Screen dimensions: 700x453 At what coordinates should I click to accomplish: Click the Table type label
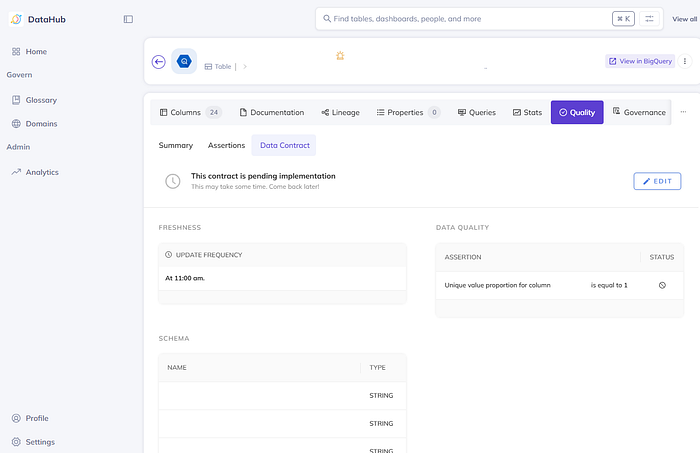point(218,66)
